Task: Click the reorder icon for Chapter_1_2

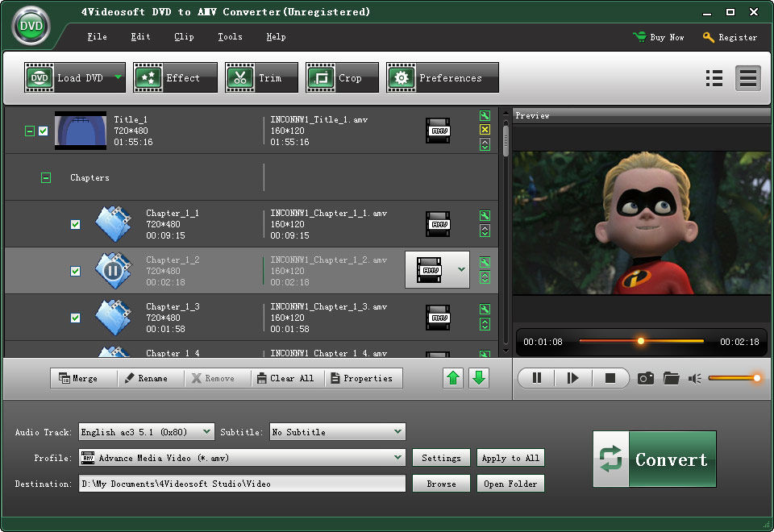Action: (x=485, y=278)
